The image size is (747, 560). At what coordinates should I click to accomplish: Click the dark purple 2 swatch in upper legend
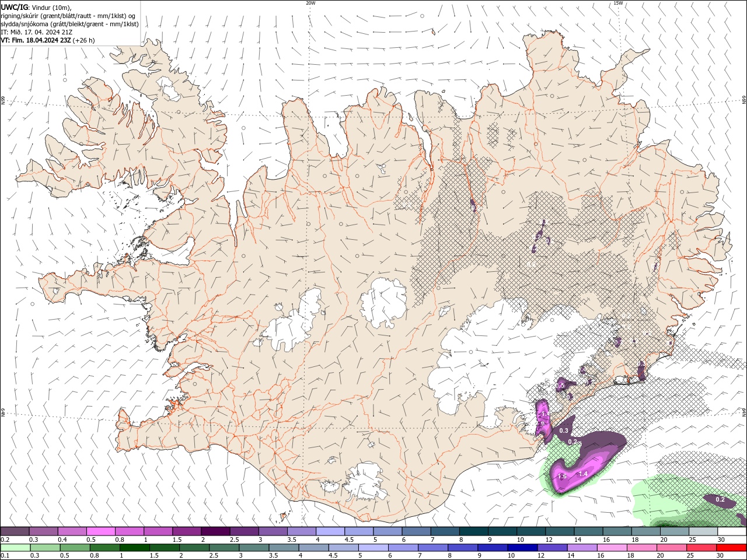(215, 531)
